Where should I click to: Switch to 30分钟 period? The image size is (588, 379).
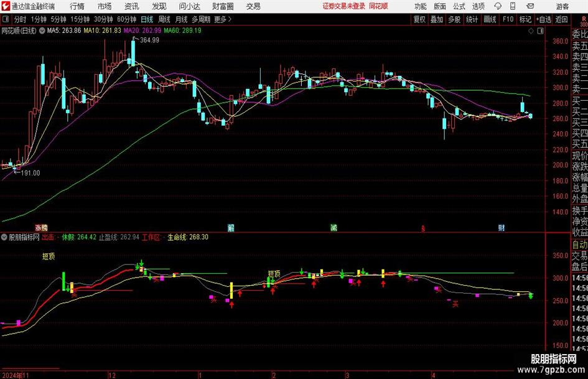(103, 19)
